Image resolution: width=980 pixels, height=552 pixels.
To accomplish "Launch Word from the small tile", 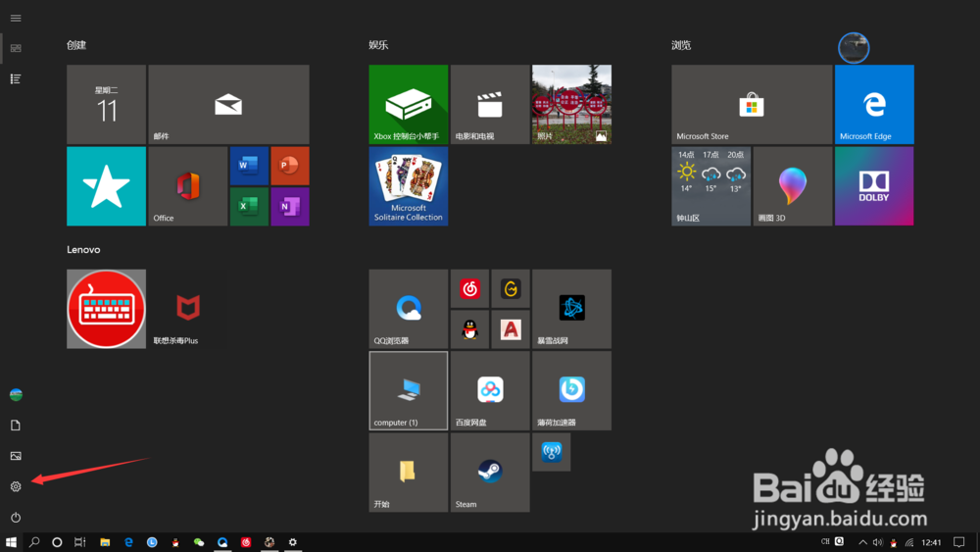I will [x=249, y=166].
